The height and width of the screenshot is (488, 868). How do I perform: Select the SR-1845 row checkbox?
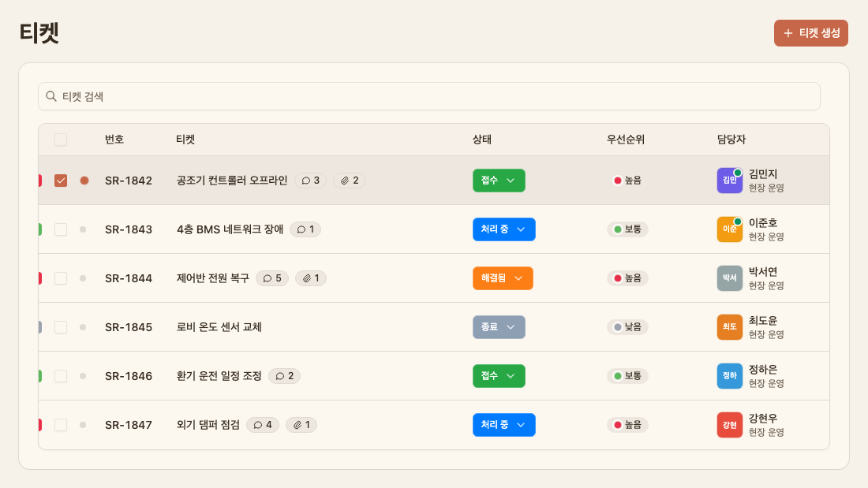pos(61,327)
